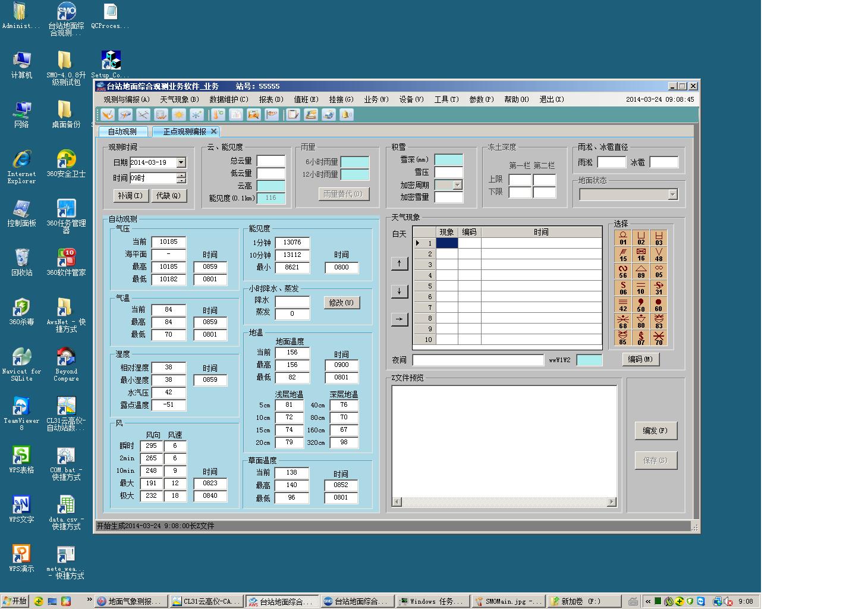Open the 加密周期 dropdown
The width and height of the screenshot is (868, 609).
tap(457, 185)
